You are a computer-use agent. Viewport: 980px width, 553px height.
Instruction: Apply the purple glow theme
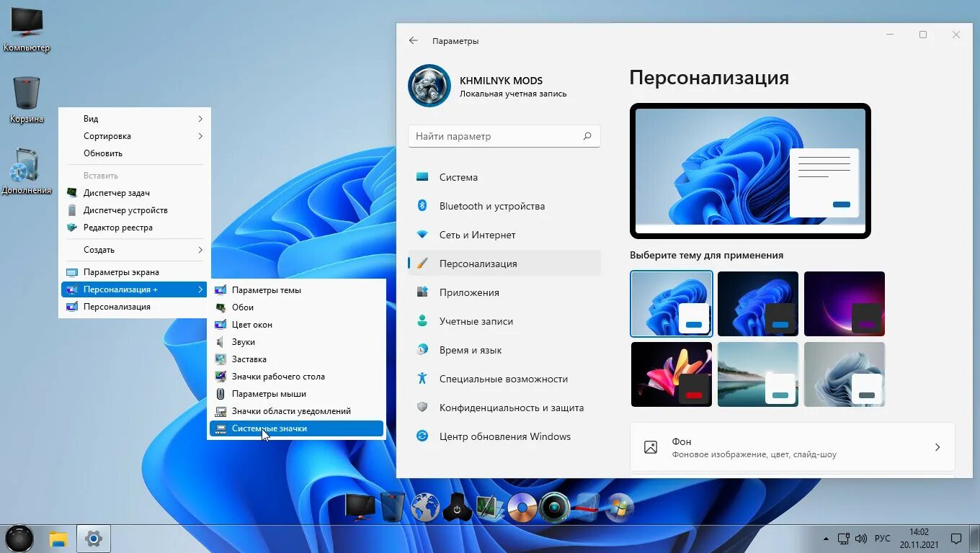pyautogui.click(x=845, y=304)
